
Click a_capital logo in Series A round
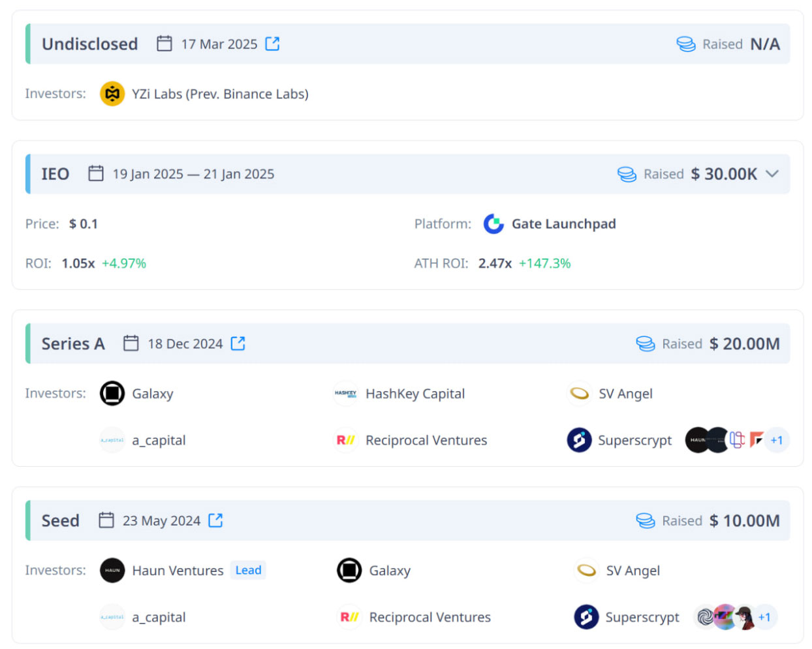click(112, 440)
